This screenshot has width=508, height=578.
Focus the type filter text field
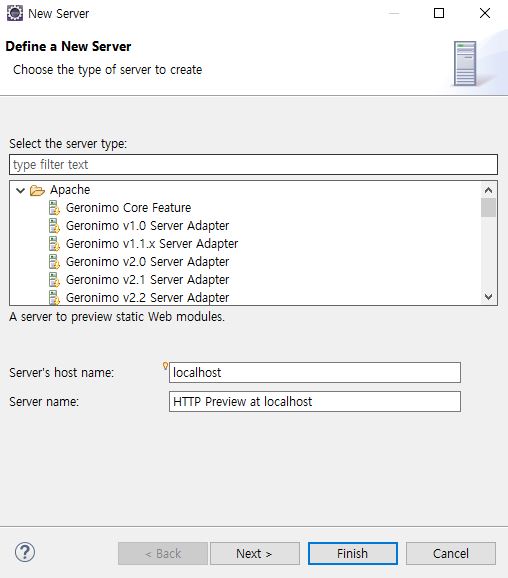[x=254, y=164]
